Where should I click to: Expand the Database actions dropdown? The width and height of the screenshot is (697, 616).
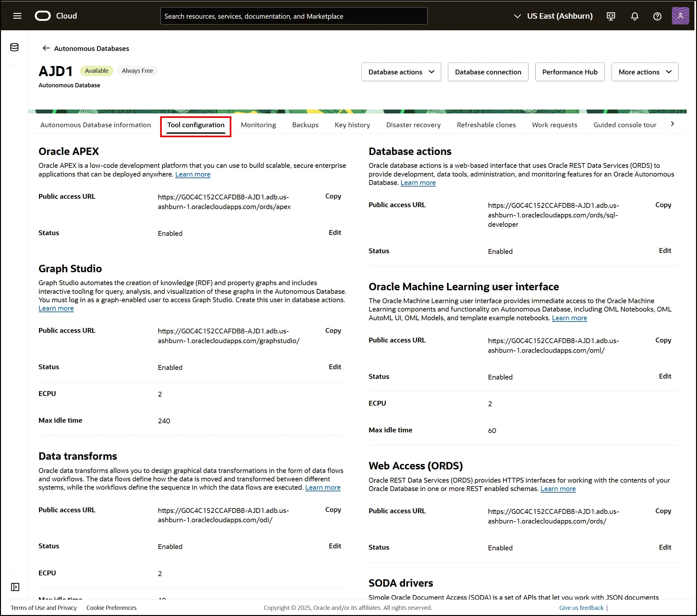[401, 72]
